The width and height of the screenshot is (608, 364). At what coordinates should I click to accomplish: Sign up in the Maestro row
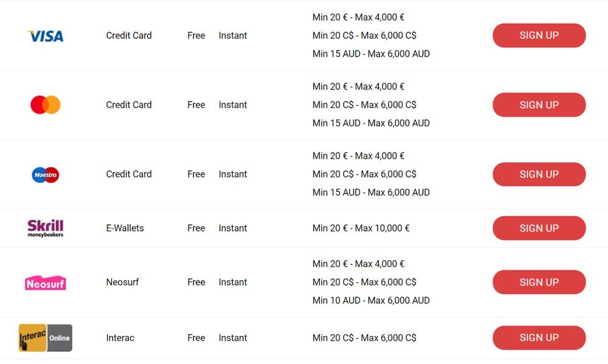click(x=539, y=174)
